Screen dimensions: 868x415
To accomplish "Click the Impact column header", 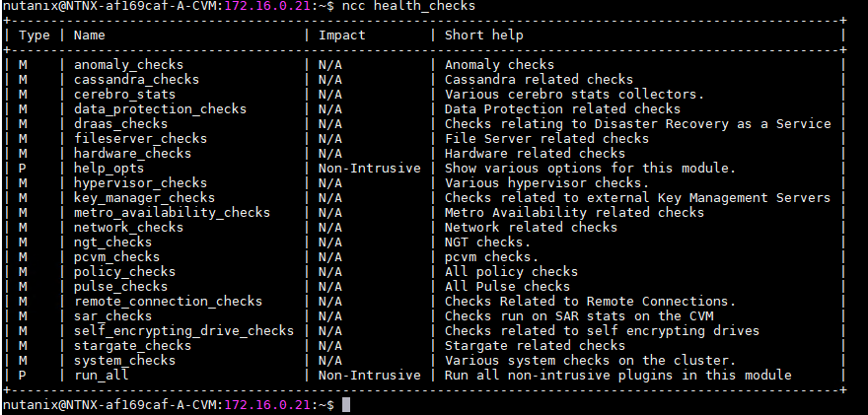I will point(341,35).
